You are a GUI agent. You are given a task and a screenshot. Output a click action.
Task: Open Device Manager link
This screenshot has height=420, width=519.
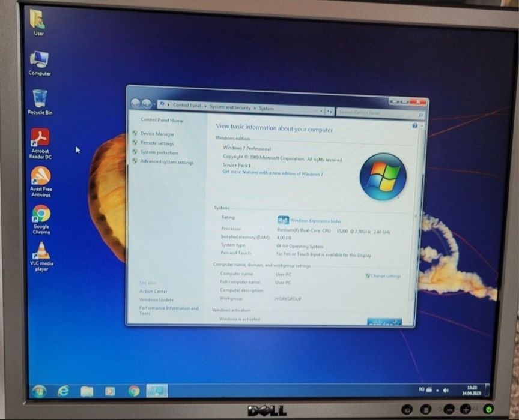157,134
